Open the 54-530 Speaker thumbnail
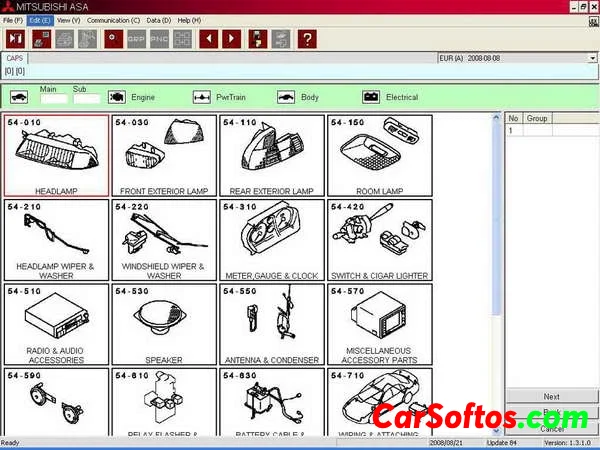The height and width of the screenshot is (450, 600). pos(164,325)
